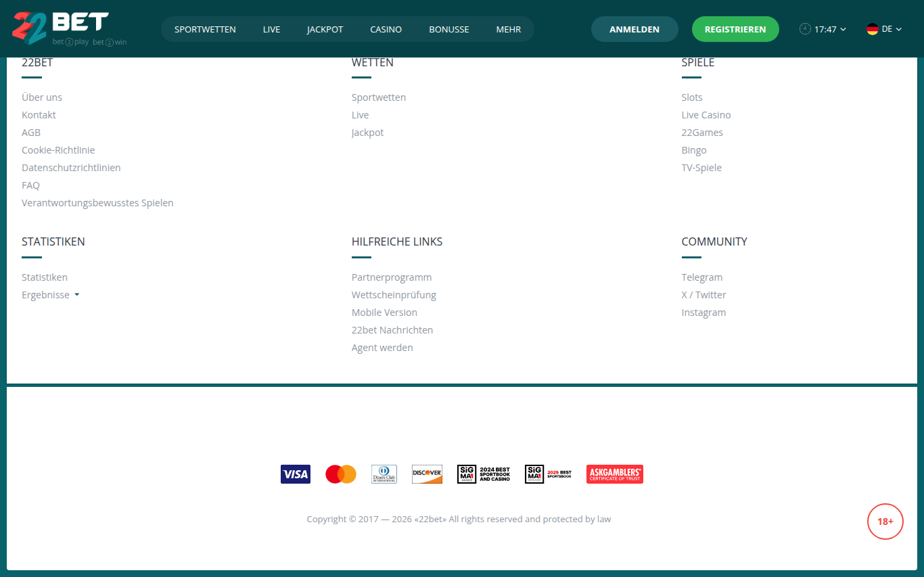Open the Datenschutzrichtlinien link
Screen dimensions: 924x577
coord(71,168)
